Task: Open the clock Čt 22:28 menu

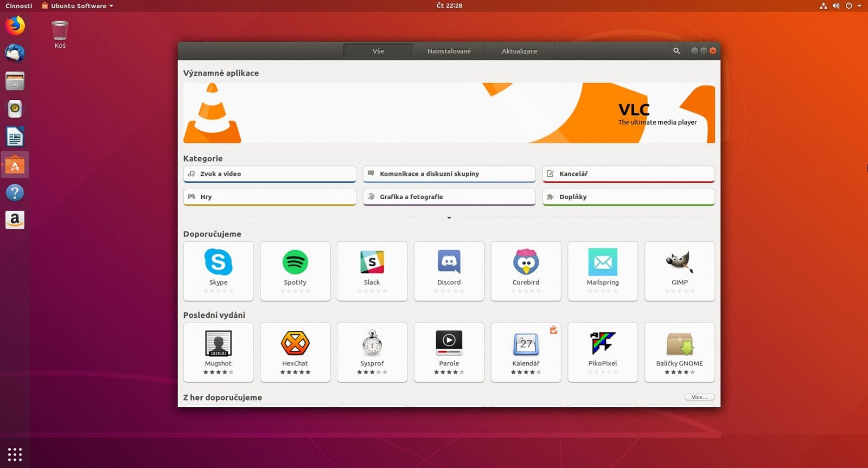Action: [449, 5]
